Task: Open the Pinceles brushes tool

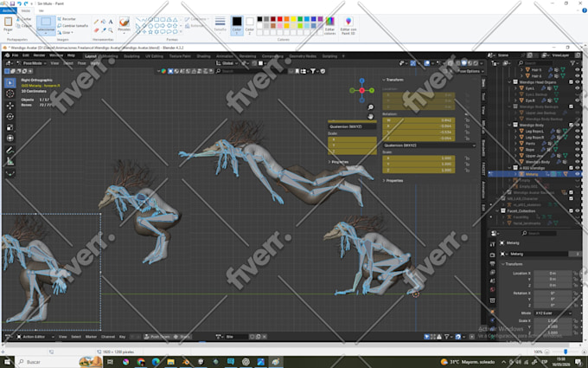Action: 125,24
